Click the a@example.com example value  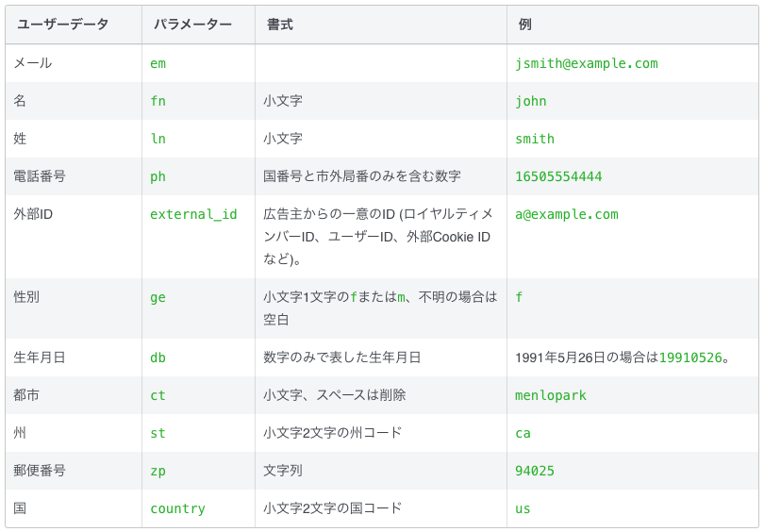point(567,214)
